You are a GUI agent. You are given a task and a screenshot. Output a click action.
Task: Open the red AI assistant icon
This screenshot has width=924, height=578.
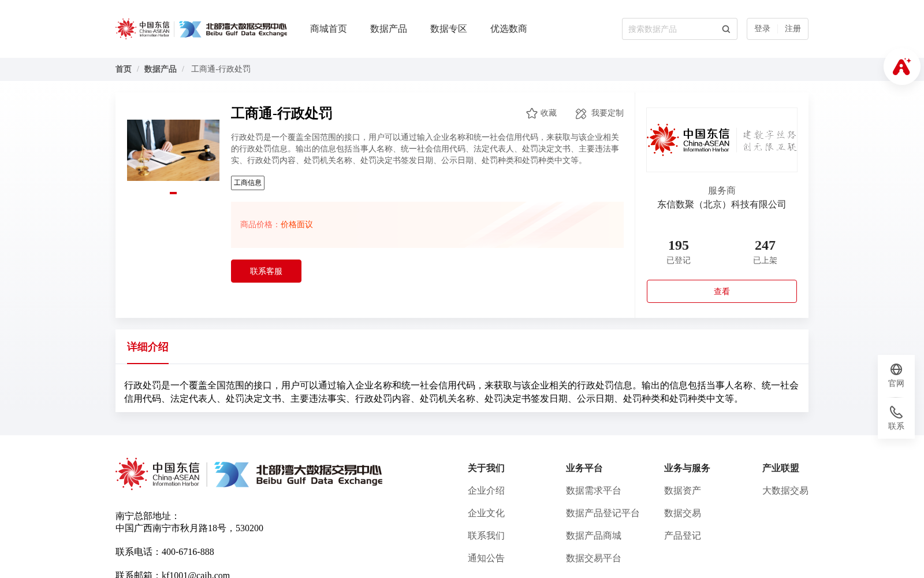[901, 67]
